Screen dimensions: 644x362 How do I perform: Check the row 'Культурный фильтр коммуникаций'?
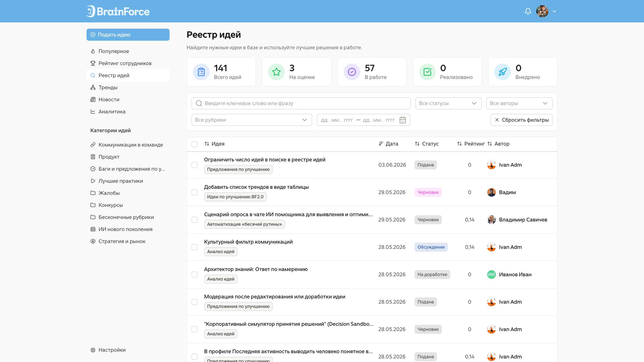tap(194, 247)
